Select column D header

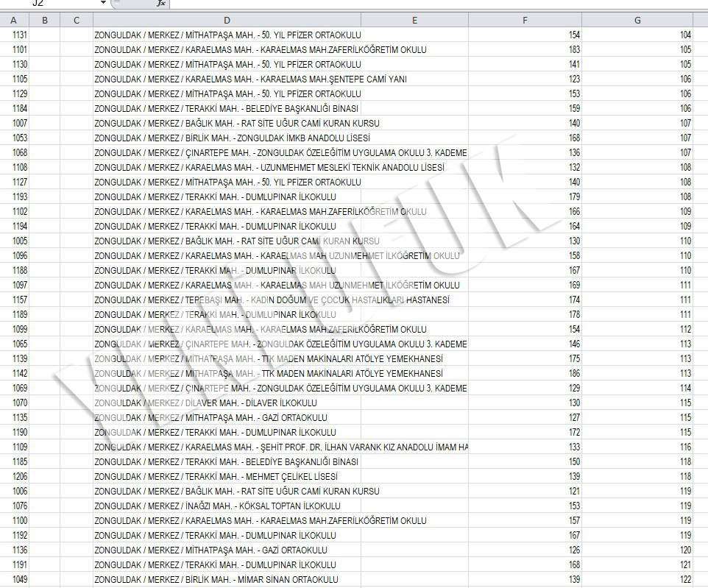tap(227, 20)
